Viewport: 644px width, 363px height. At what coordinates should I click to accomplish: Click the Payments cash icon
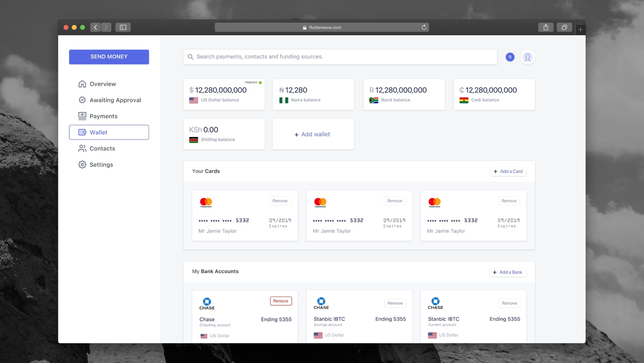(82, 116)
